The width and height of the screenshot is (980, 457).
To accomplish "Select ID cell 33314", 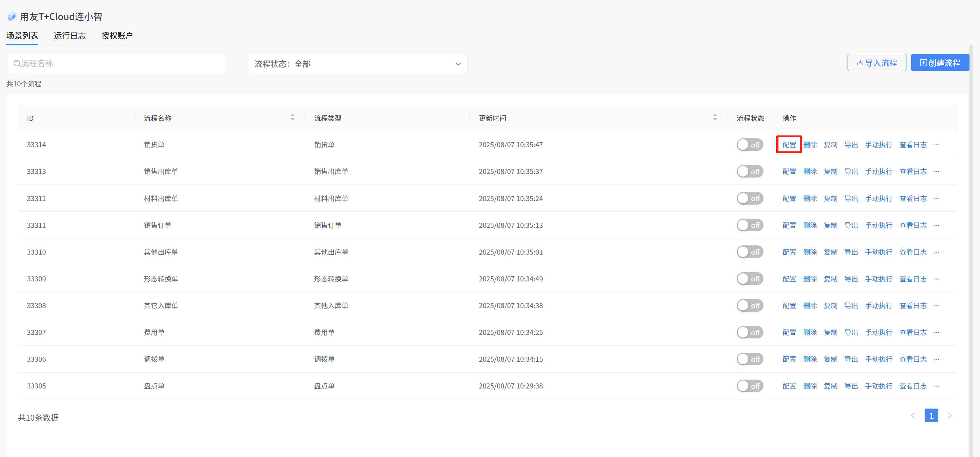I will point(36,145).
